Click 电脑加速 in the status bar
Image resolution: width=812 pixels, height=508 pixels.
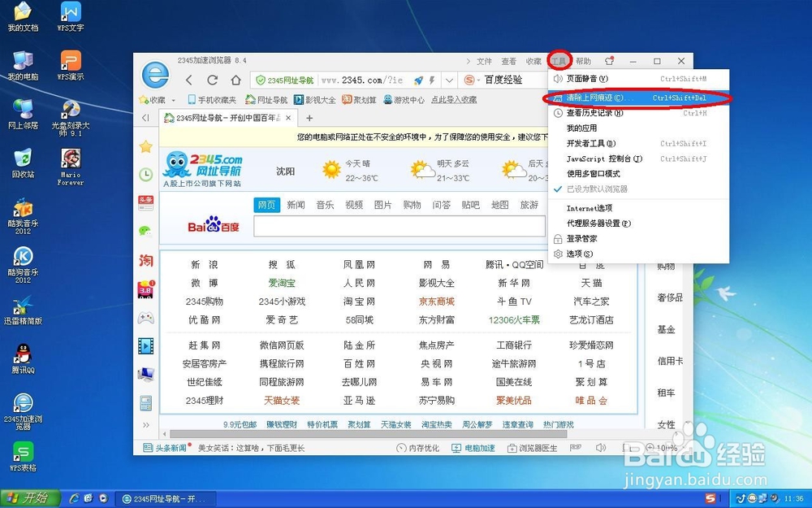(x=473, y=448)
